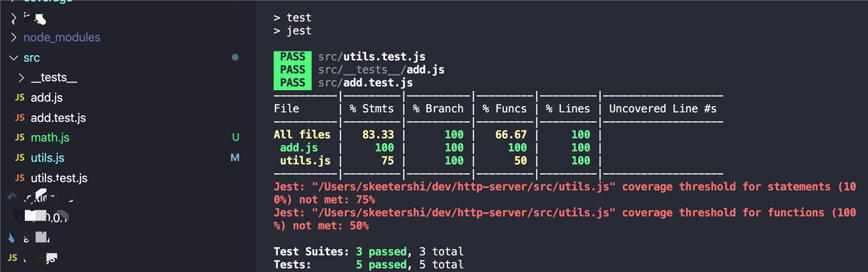Click the utils.js row label in coverage table
This screenshot has width=868, height=272.
click(x=305, y=160)
